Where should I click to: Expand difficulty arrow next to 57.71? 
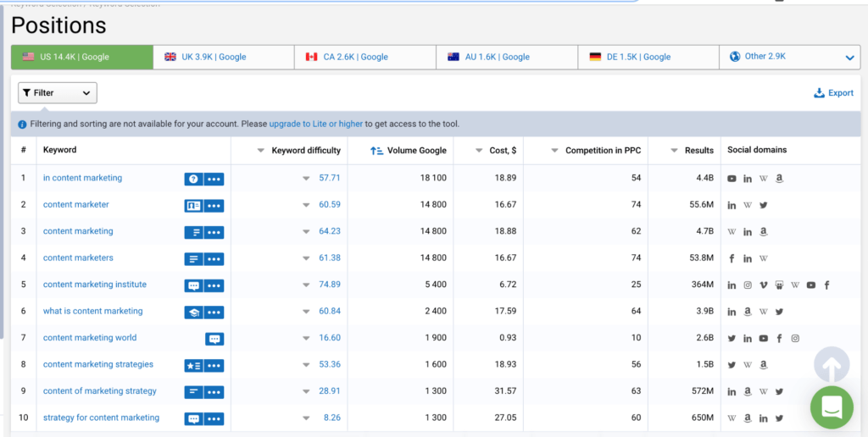[x=306, y=179]
